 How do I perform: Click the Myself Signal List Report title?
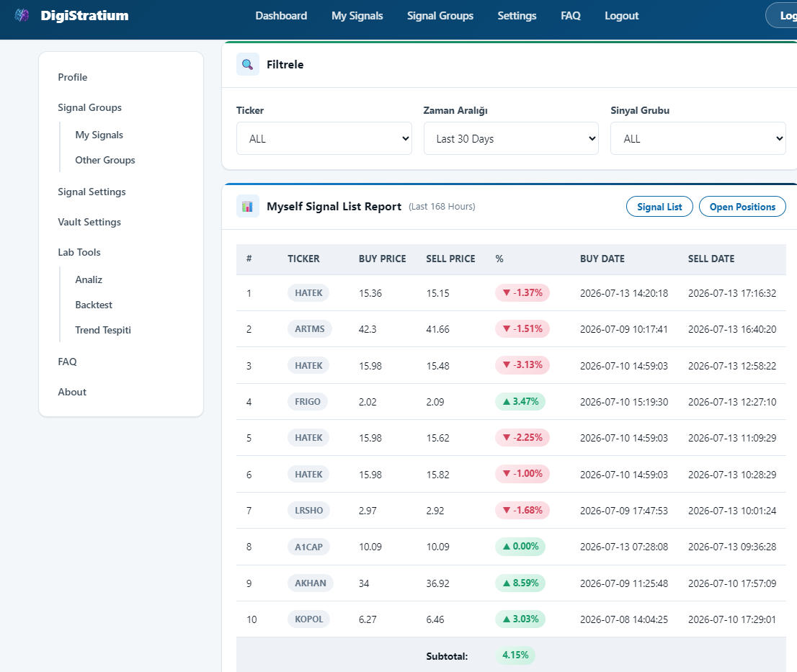334,207
